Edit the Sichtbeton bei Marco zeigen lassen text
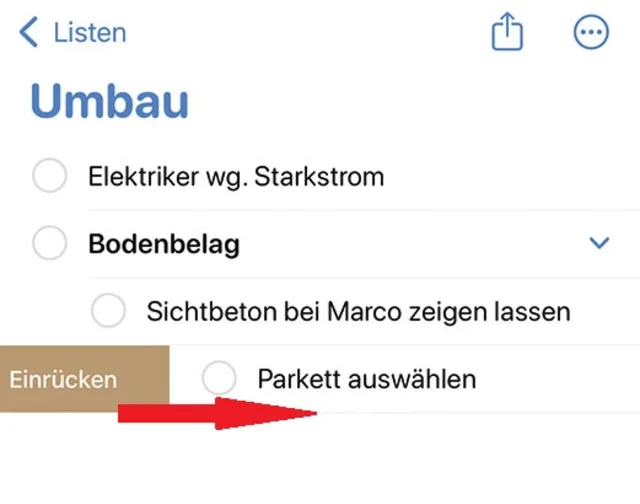The height and width of the screenshot is (504, 640). (x=358, y=311)
